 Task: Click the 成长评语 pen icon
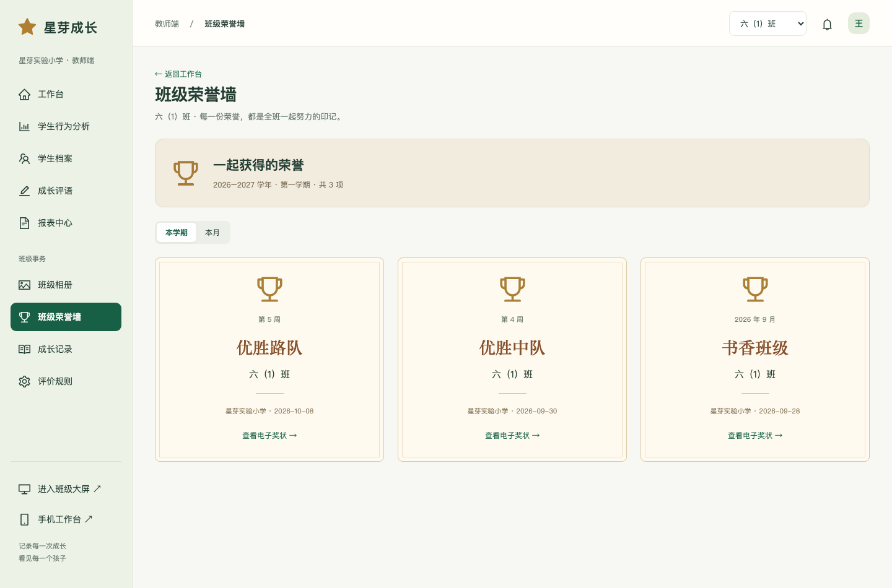point(24,191)
